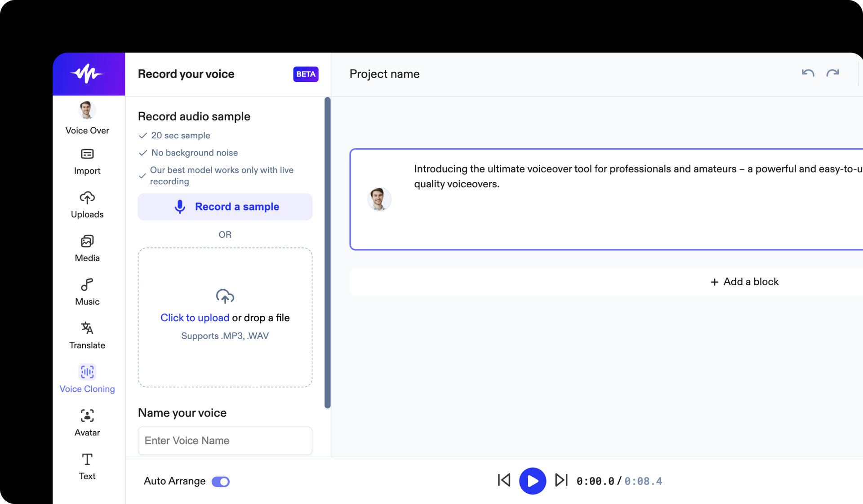Image resolution: width=863 pixels, height=504 pixels.
Task: Toggle Auto Arrange off
Action: click(221, 482)
